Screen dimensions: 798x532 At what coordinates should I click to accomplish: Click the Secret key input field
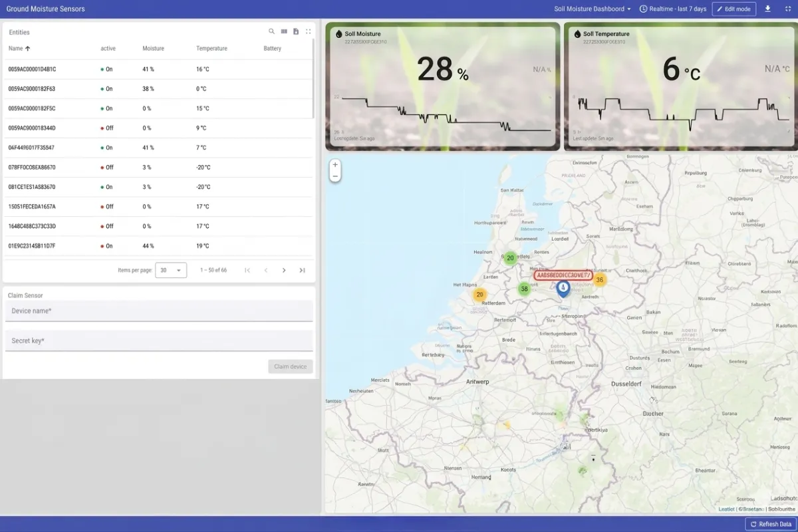[159, 341]
